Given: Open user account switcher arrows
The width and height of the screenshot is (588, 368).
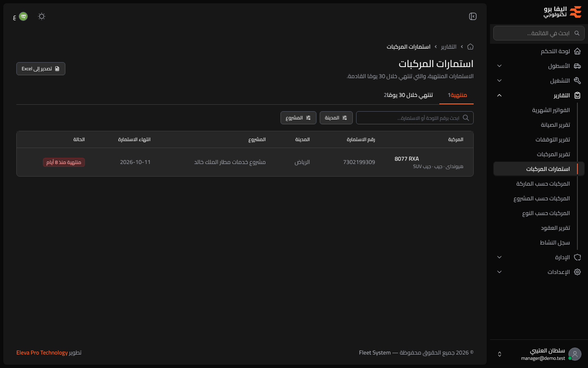Looking at the screenshot, I should 499,354.
